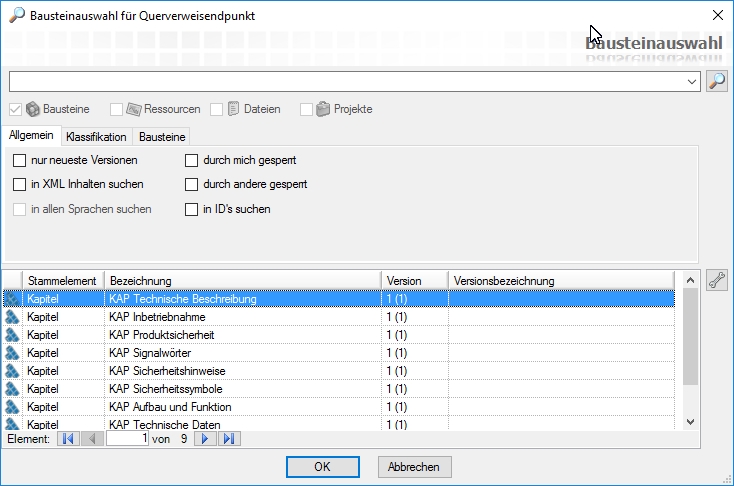Select row KAP Aufbau und Funktion

point(339,407)
